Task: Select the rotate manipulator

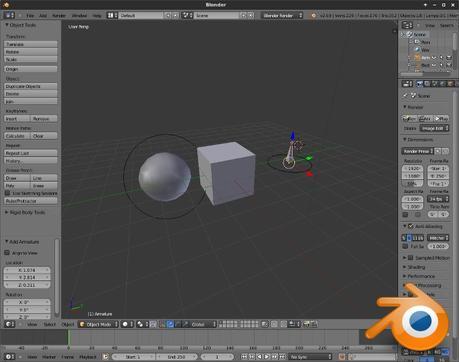Action: click(x=178, y=324)
